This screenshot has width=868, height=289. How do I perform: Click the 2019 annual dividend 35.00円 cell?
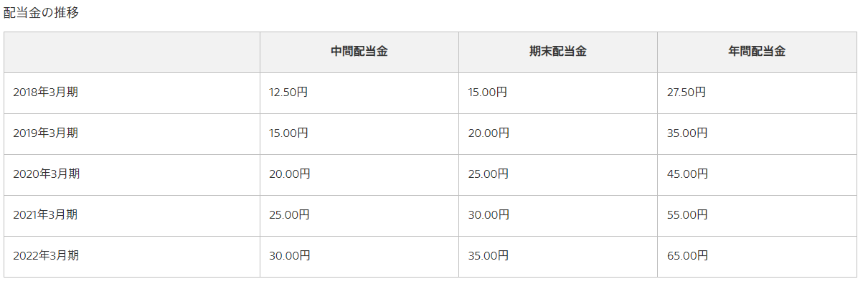click(x=757, y=133)
